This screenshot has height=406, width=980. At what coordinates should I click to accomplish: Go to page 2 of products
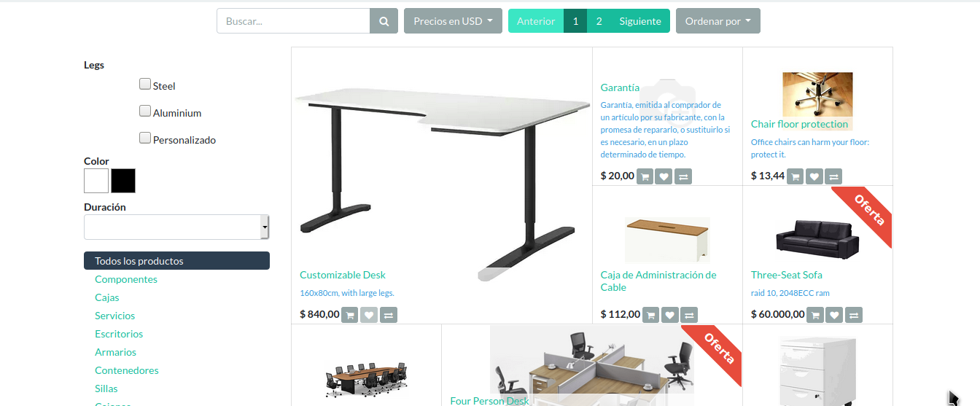click(x=599, y=21)
